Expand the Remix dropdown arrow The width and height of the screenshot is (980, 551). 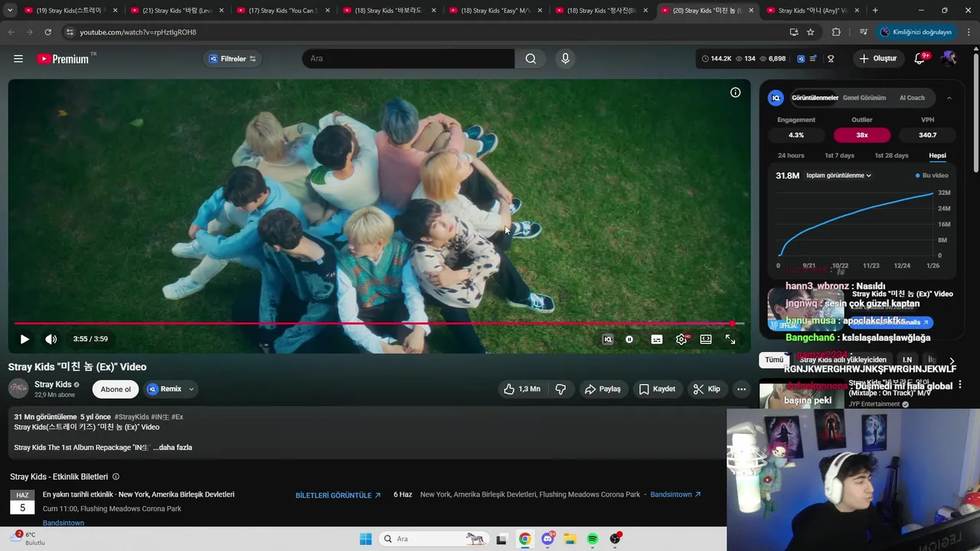[x=191, y=389]
